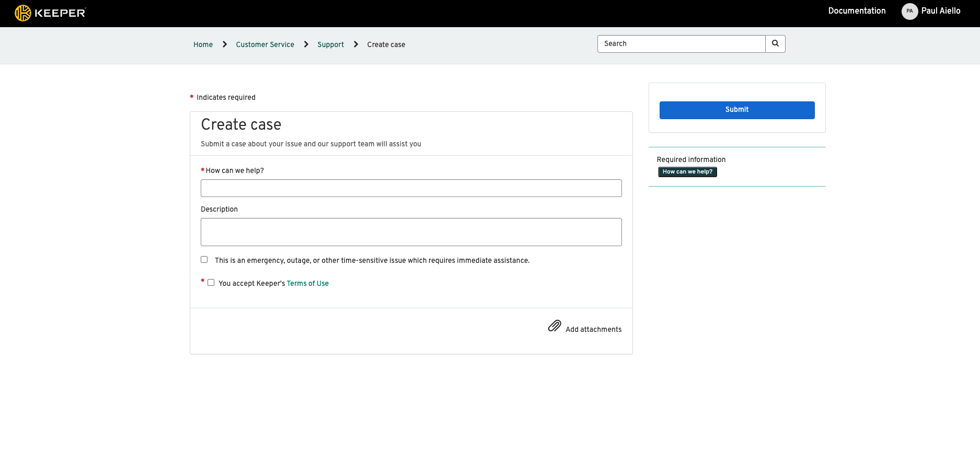Click chevron after Customer Service breadcrumb
This screenshot has height=451, width=980.
click(306, 44)
